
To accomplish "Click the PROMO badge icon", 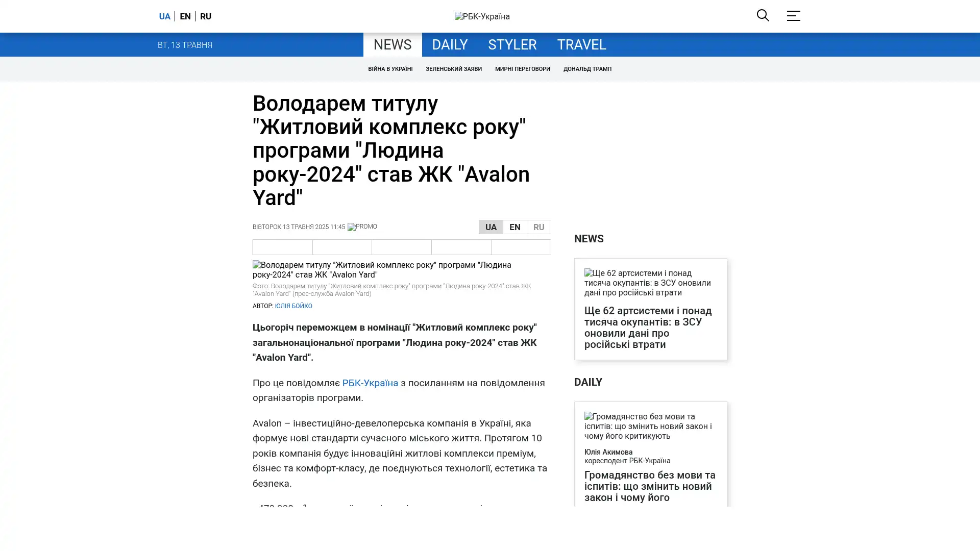I will click(362, 227).
